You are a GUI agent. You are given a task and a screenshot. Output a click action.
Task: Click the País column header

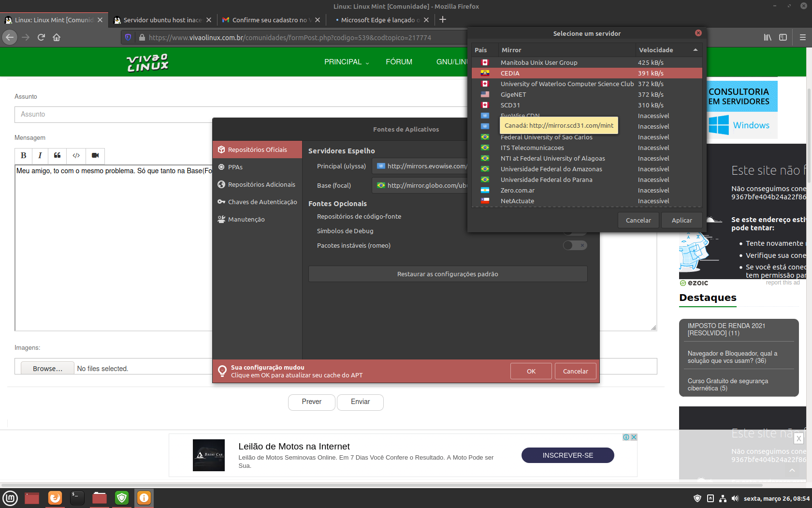[x=485, y=50]
